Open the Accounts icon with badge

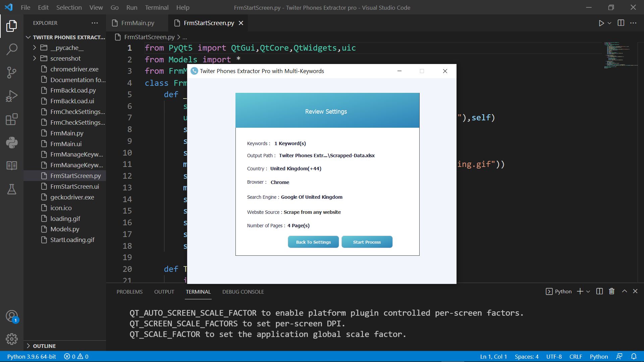tap(11, 316)
